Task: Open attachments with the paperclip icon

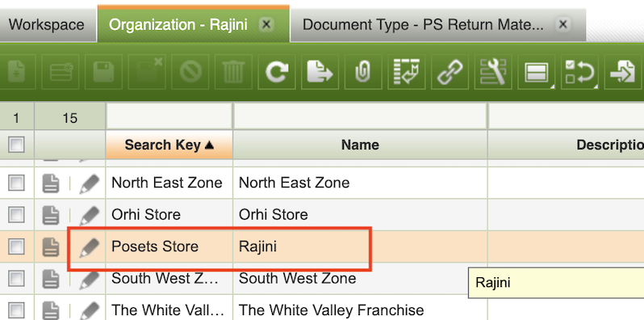Action: pos(363,72)
